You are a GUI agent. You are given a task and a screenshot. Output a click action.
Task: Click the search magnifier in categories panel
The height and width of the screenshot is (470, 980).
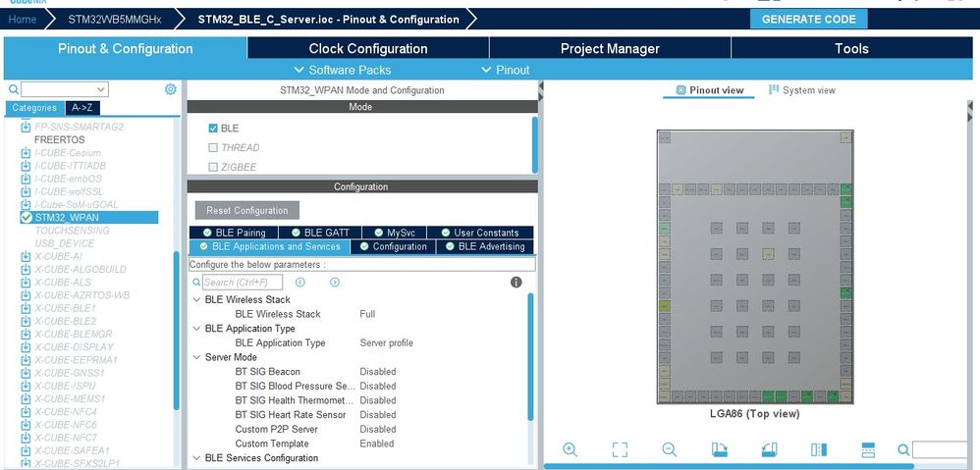13,89
